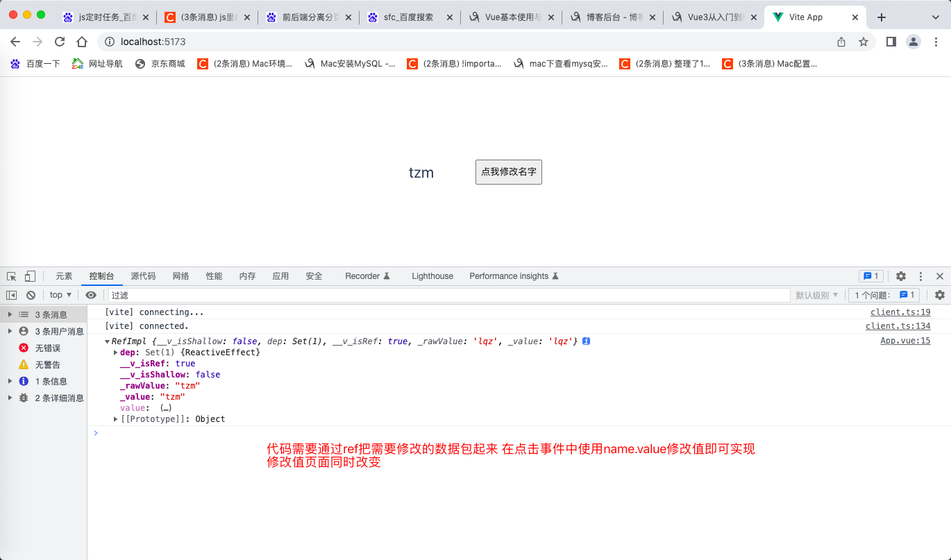Select 无错误 in console sidebar
This screenshot has width=951, height=560.
[x=43, y=348]
